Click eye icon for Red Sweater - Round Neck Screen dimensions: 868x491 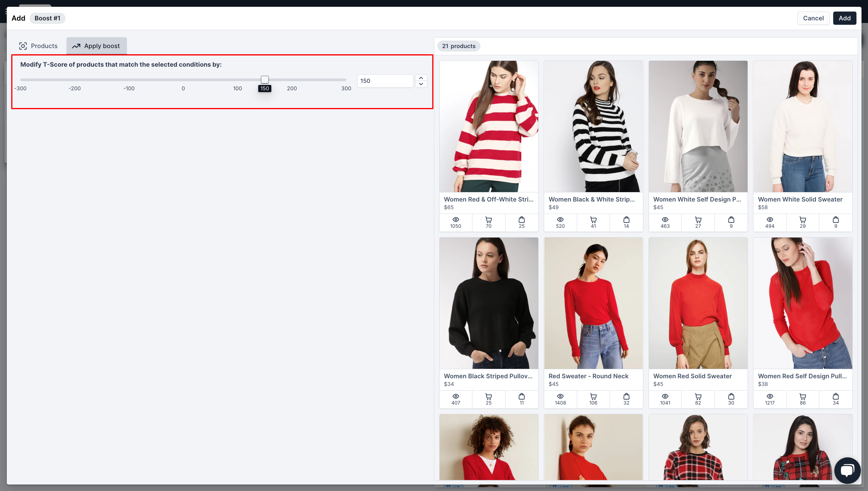pos(560,396)
